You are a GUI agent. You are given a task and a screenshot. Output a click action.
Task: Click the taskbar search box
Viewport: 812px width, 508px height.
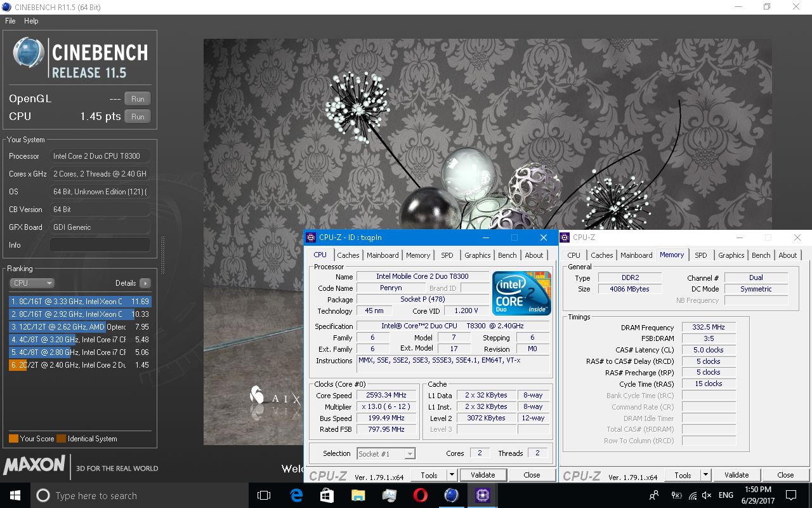[140, 495]
